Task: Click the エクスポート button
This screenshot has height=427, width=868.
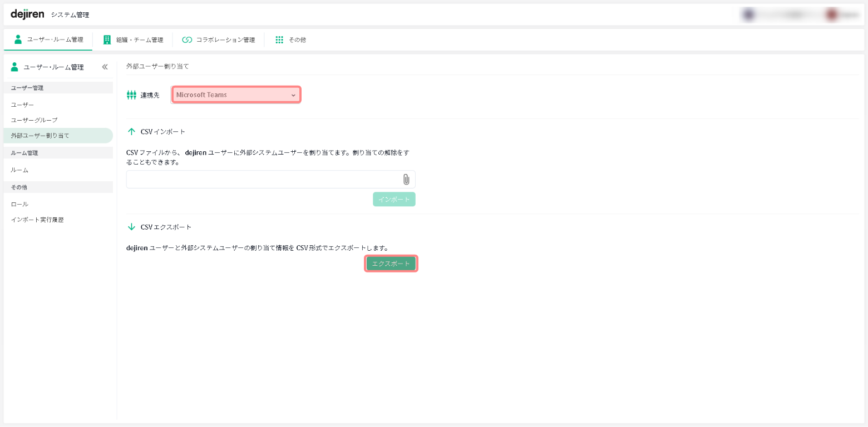Action: pos(391,264)
